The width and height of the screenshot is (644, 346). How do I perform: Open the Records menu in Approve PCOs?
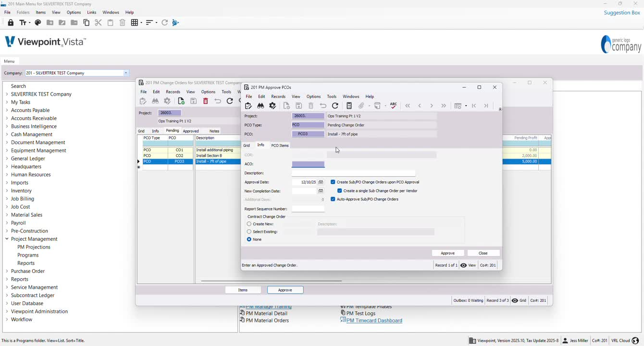point(278,97)
